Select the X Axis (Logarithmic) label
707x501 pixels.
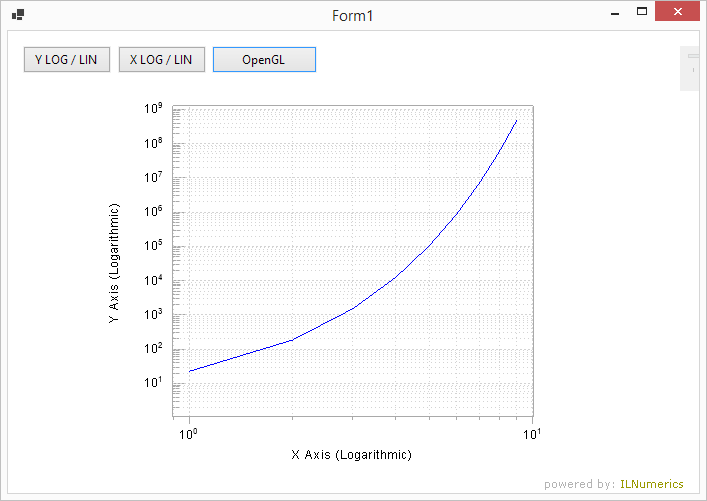pyautogui.click(x=351, y=454)
